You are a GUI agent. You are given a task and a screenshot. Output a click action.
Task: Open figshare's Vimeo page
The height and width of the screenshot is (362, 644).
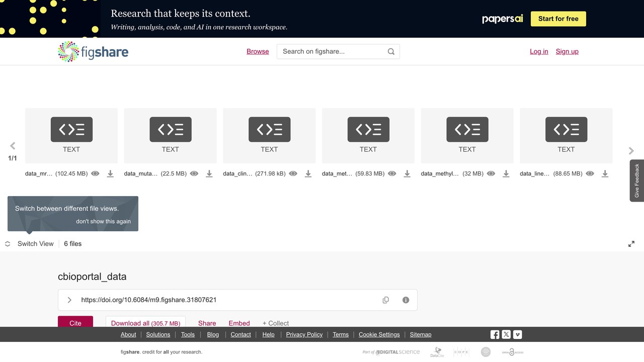pos(517,334)
